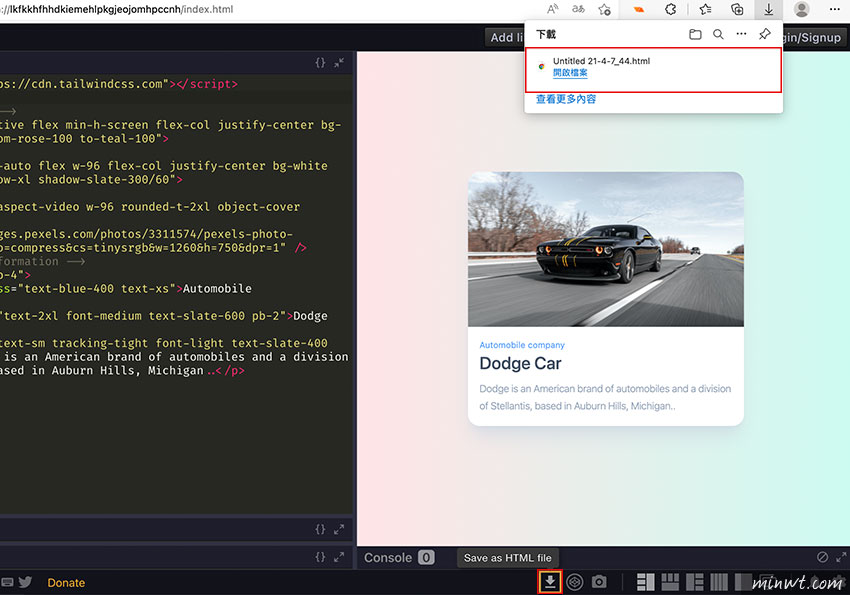Click the Login/Signup button

(x=812, y=37)
